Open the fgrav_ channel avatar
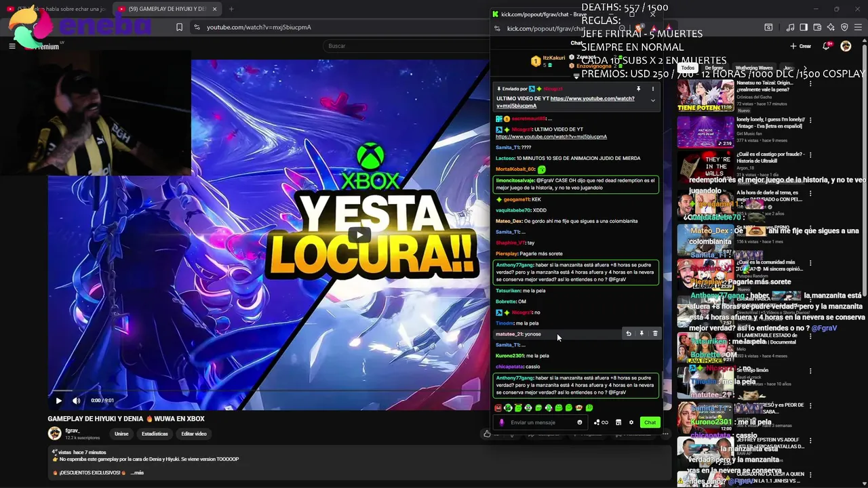This screenshot has width=868, height=488. tap(54, 434)
